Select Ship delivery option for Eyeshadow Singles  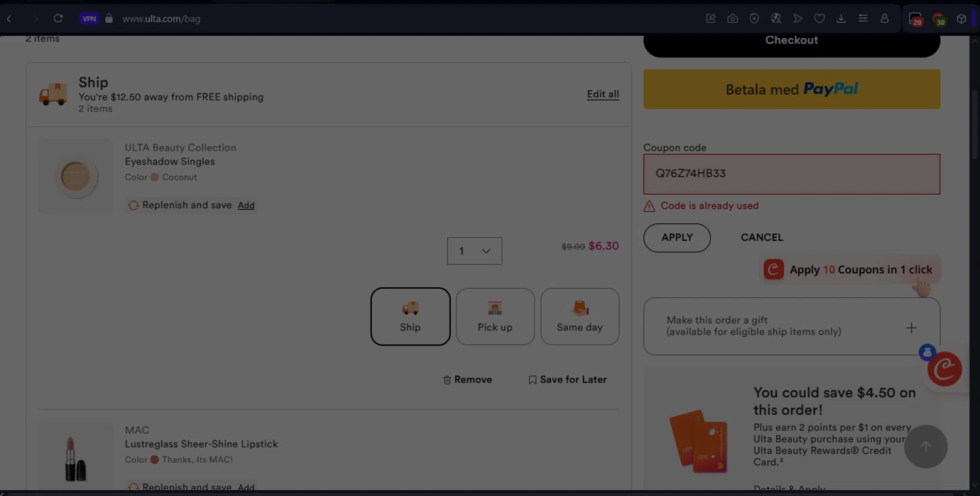[x=410, y=316]
